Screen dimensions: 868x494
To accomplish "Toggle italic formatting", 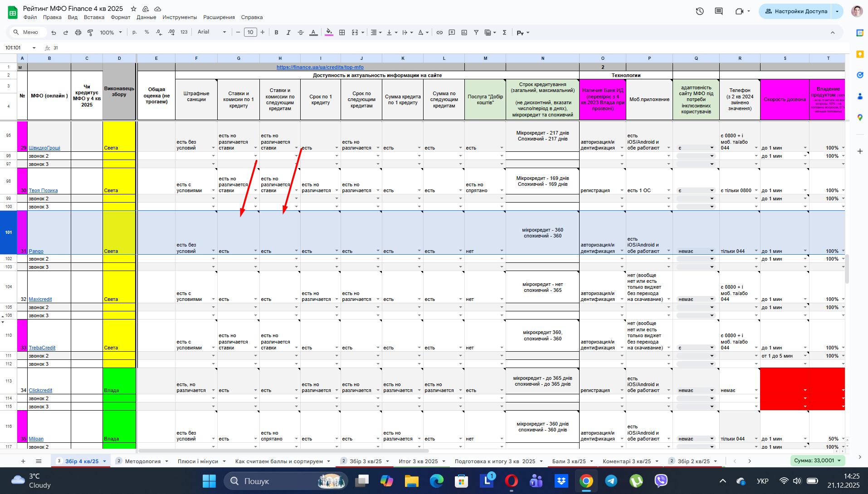I will 288,32.
